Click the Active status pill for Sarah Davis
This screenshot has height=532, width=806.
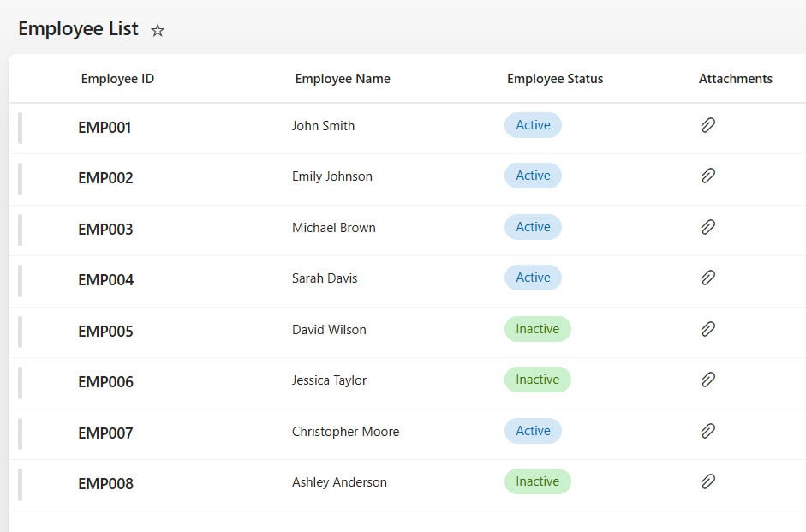533,278
